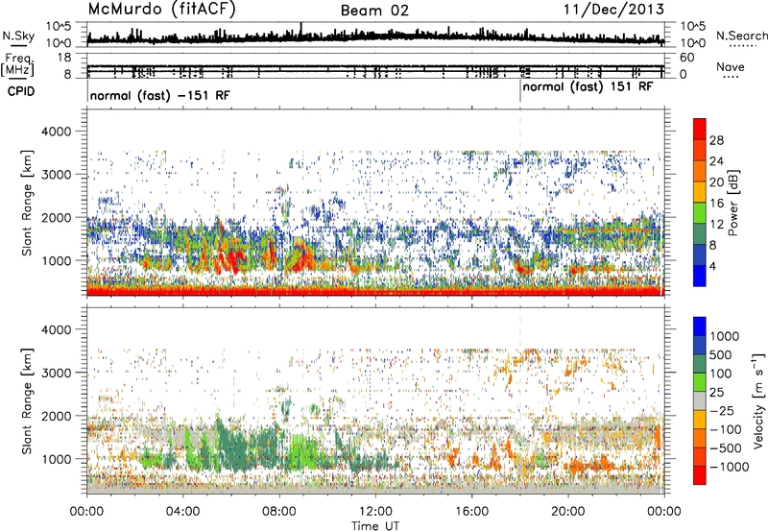
Task: Click the 'Freq. [MHz]' axis label
Action: click(x=17, y=65)
